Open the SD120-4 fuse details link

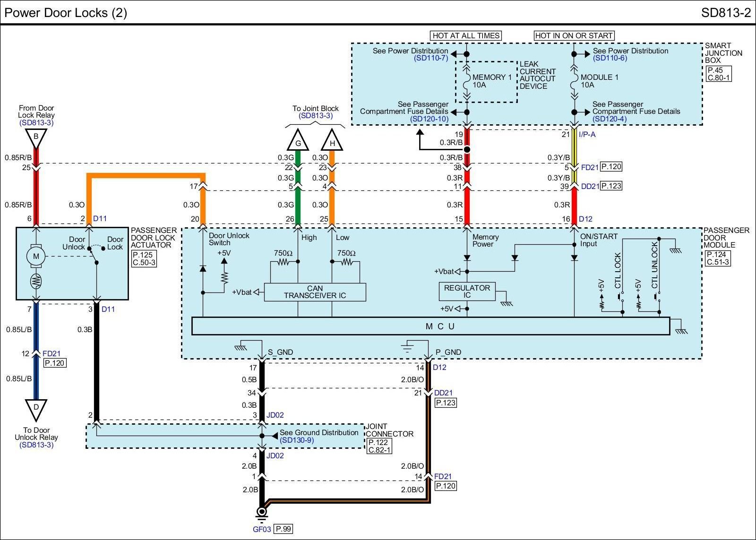tap(610, 119)
